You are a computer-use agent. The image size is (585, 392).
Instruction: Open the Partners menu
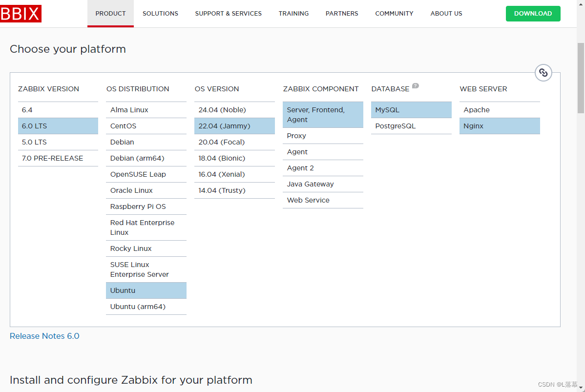click(x=342, y=14)
